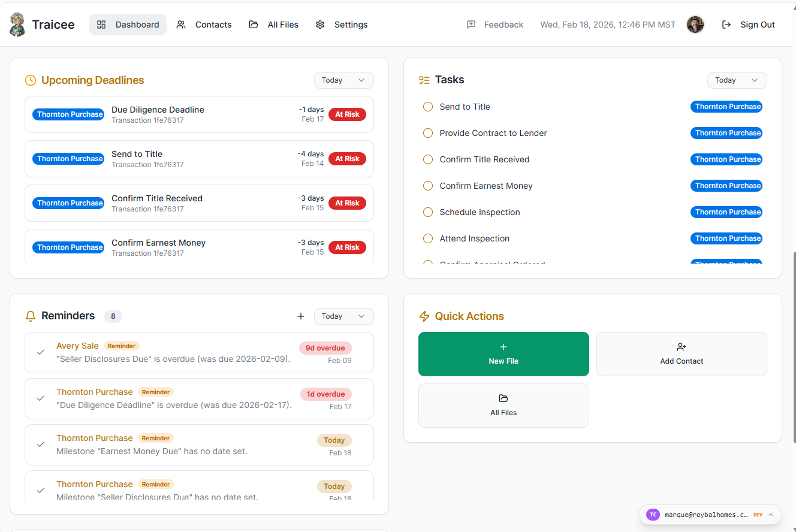796x532 pixels.
Task: Mark Send to Title task complete
Action: click(428, 107)
